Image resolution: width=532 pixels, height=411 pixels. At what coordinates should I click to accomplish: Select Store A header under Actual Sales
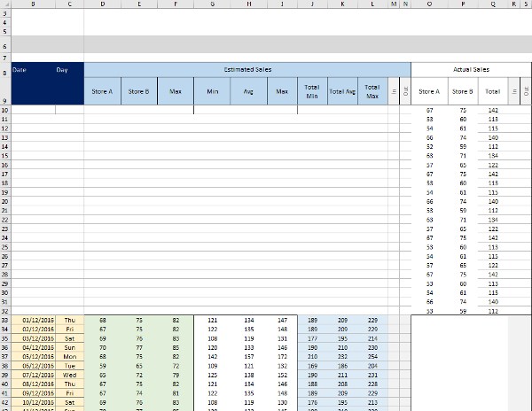(x=429, y=91)
